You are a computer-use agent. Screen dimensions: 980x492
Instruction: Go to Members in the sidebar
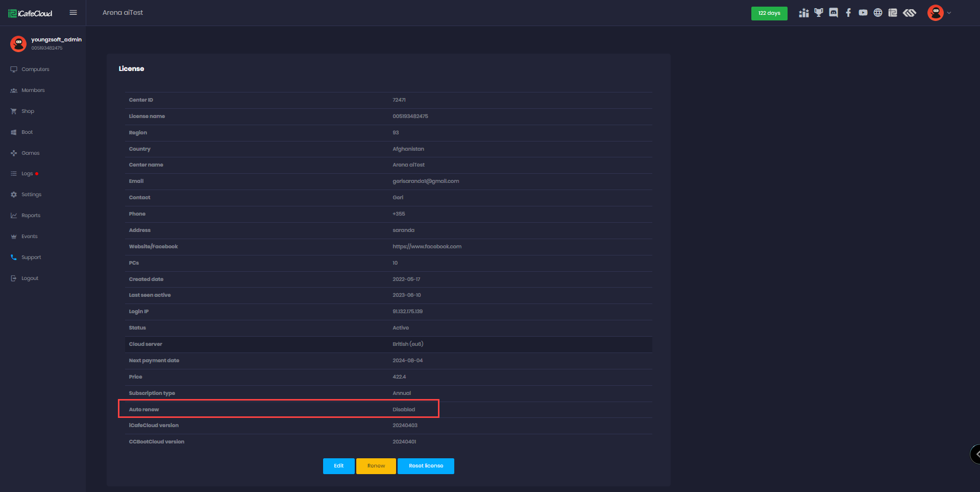[33, 90]
